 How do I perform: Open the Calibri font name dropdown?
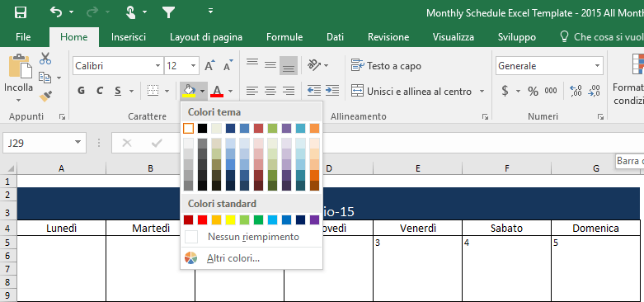[x=158, y=66]
